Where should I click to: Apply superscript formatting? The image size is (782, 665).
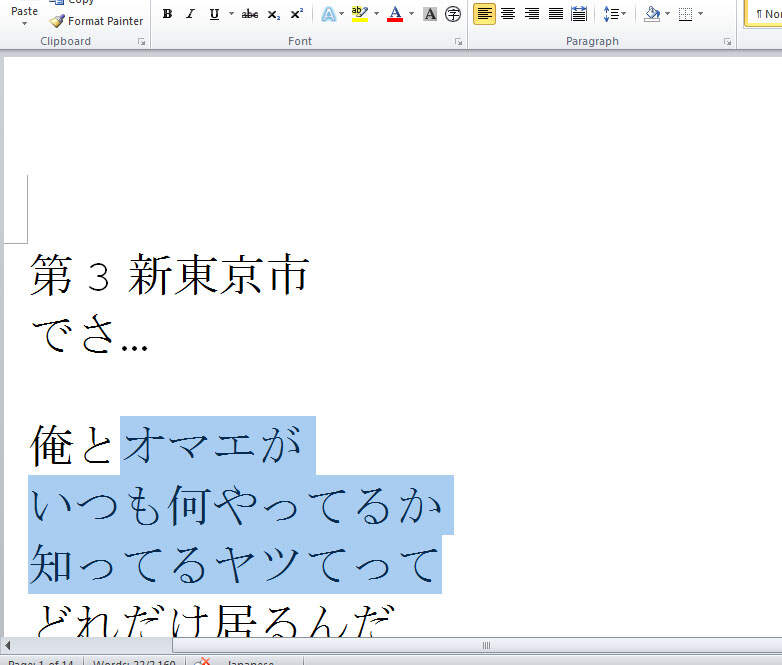(297, 14)
